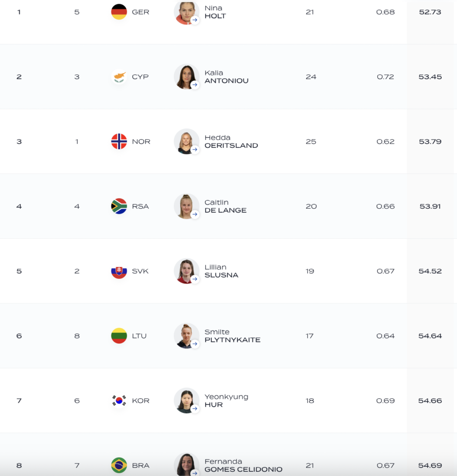Click the Korea flag icon
The width and height of the screenshot is (457, 476).
tap(119, 401)
